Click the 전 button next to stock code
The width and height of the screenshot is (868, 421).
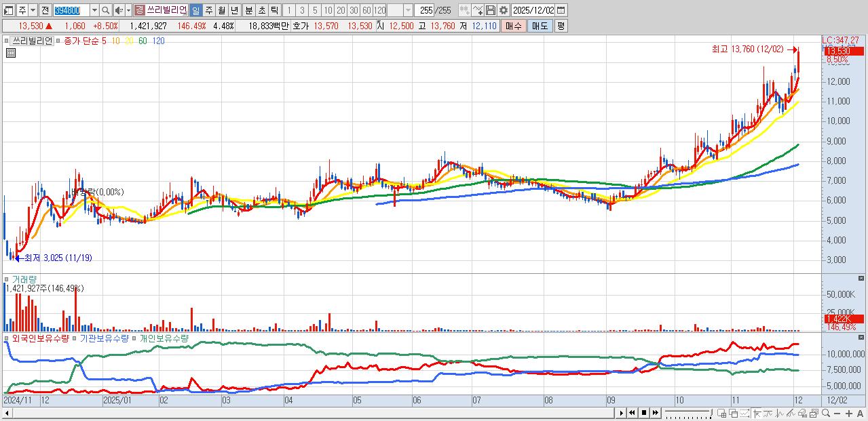tap(45, 10)
